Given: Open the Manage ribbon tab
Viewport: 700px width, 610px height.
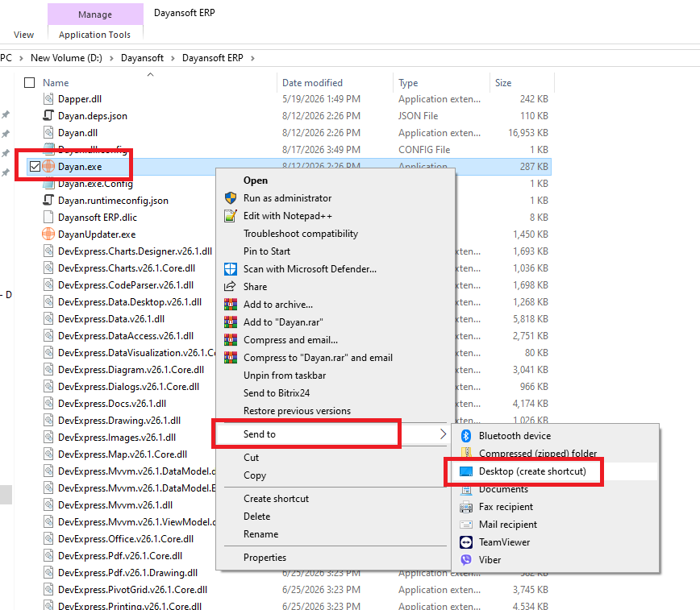Looking at the screenshot, I should 95,15.
